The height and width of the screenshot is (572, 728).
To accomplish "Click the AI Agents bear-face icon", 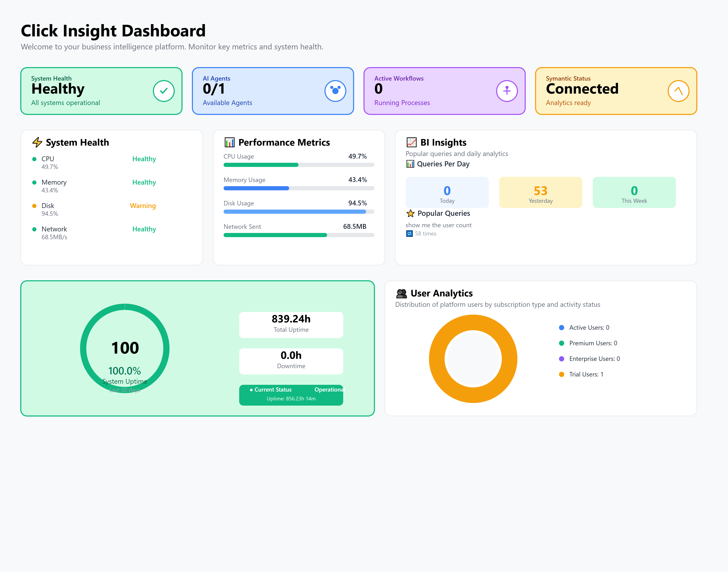I will tap(335, 91).
